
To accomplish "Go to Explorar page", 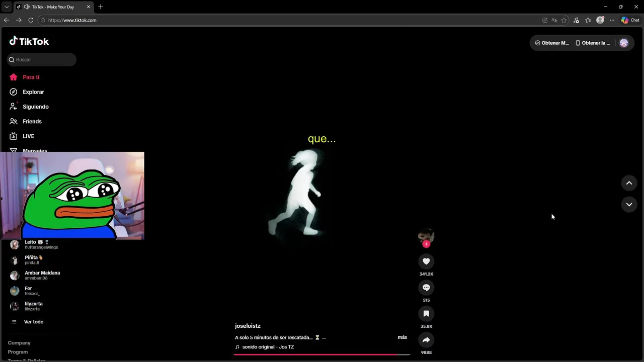I will click(x=27, y=92).
